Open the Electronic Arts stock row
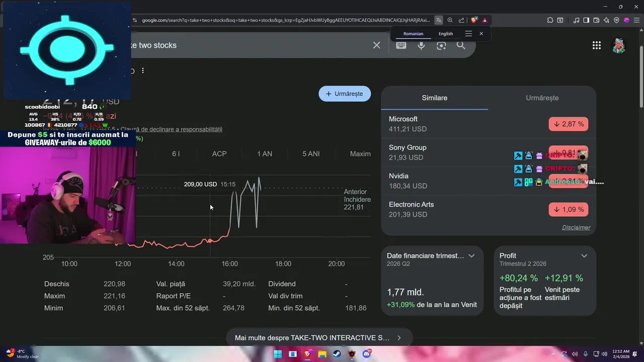Screen dimensions: 644x362 coord(488,210)
